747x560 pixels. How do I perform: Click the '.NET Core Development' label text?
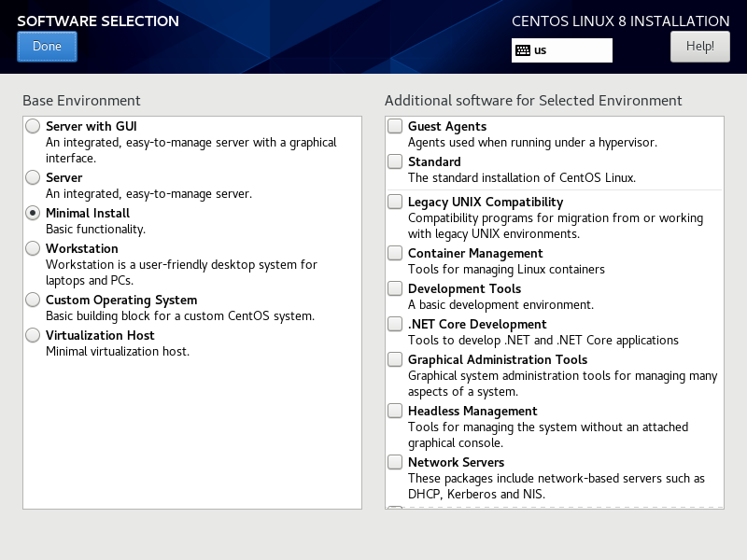(477, 324)
